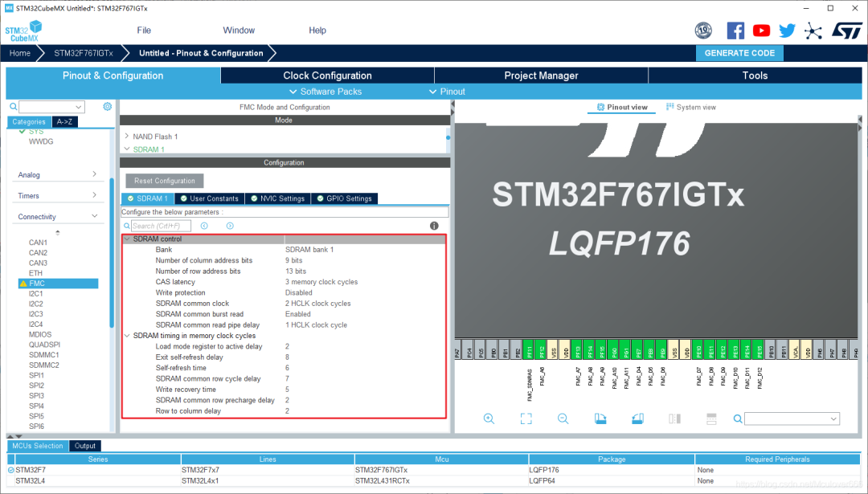Viewport: 868px width, 494px height.
Task: Open the Twitter link icon
Action: [787, 31]
